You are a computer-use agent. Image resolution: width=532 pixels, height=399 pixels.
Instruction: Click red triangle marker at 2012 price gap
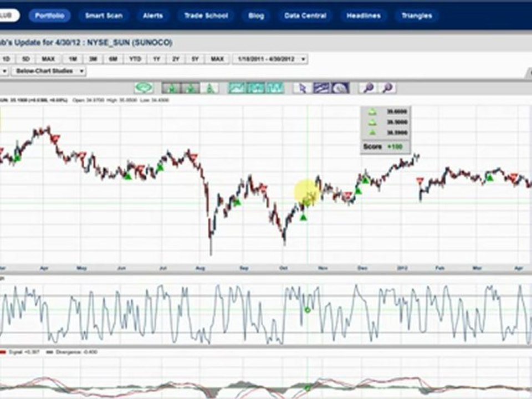point(420,181)
